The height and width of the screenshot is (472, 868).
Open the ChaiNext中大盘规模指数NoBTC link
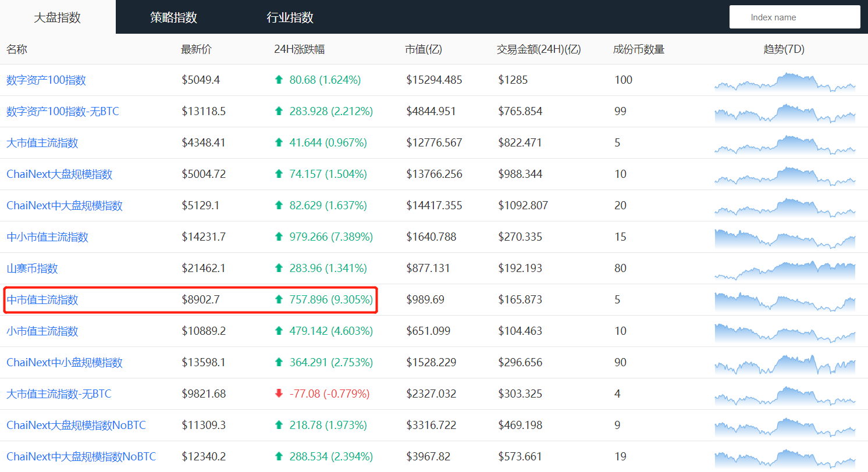(81, 457)
